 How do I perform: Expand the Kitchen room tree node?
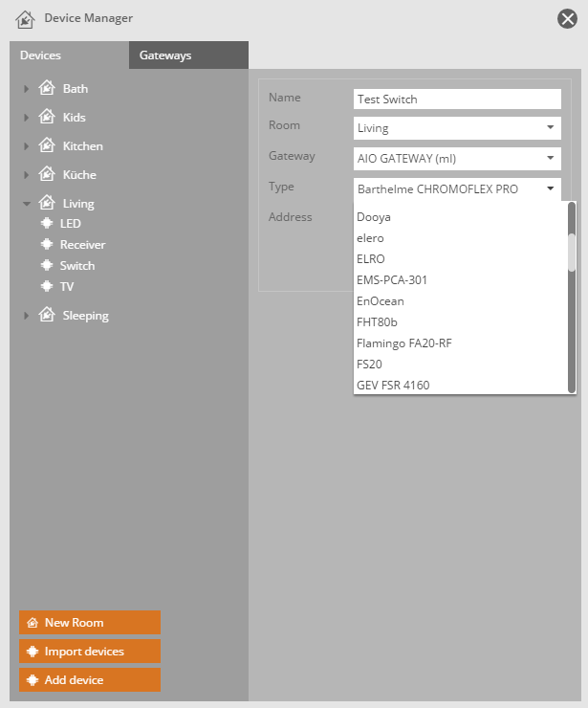tap(27, 146)
